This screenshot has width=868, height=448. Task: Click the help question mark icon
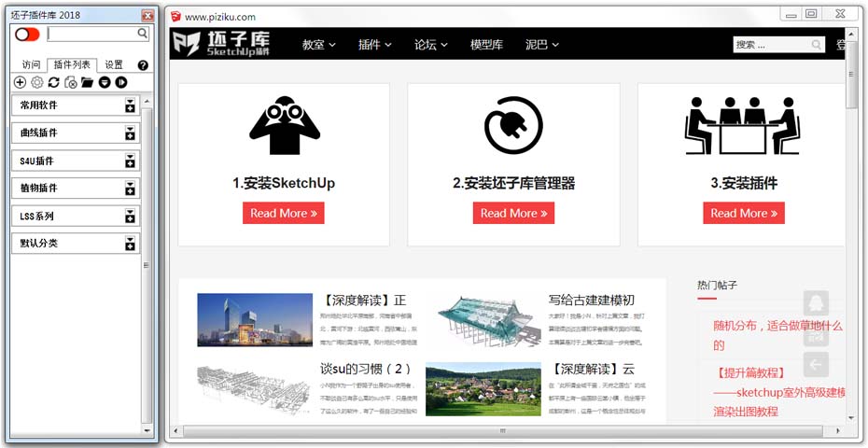(143, 65)
